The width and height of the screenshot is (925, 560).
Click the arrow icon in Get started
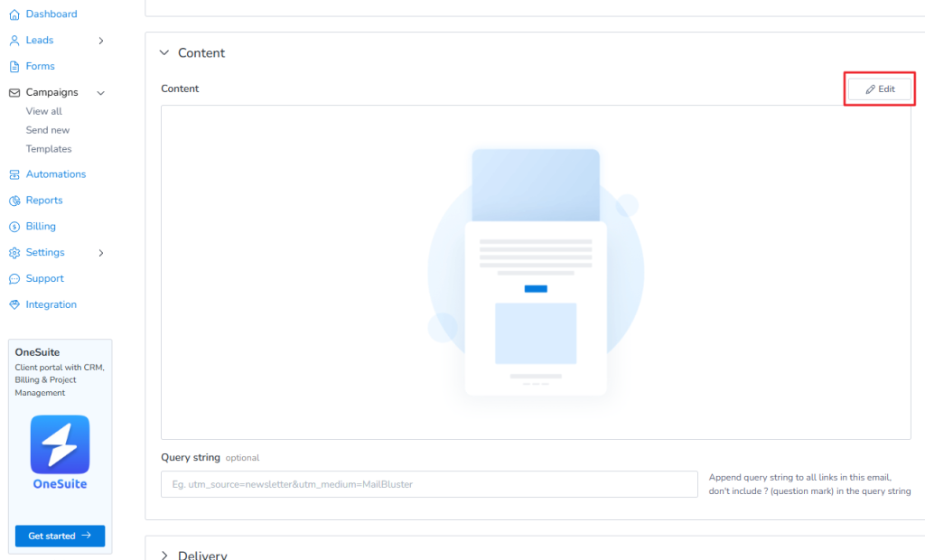pos(86,536)
